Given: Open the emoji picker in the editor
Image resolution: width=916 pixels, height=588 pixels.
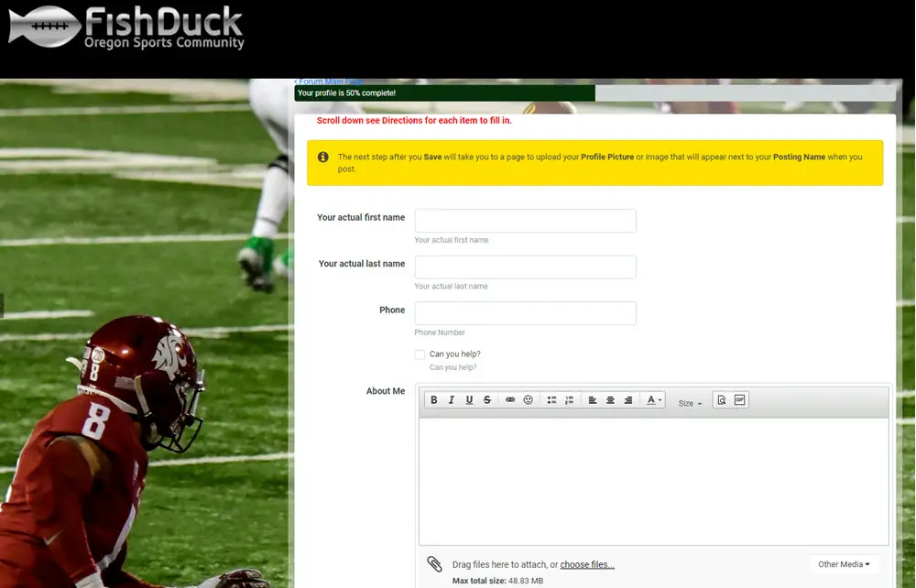Looking at the screenshot, I should pyautogui.click(x=529, y=399).
